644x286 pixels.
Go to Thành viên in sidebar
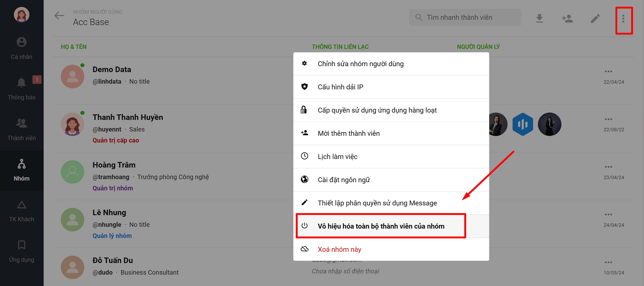[21, 130]
